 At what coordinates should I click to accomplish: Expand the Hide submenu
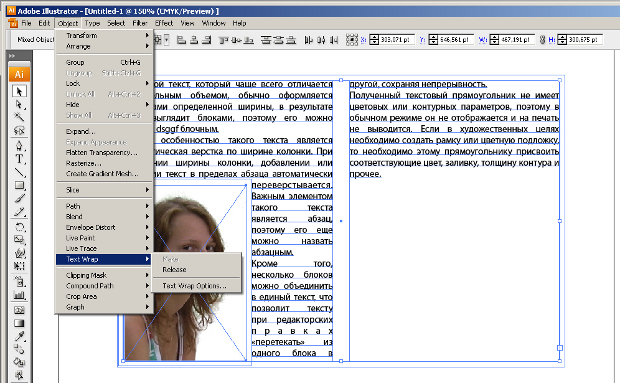[x=104, y=104]
